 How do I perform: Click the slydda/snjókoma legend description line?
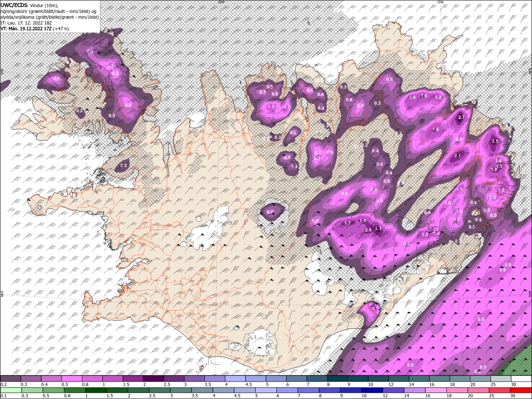[49, 17]
